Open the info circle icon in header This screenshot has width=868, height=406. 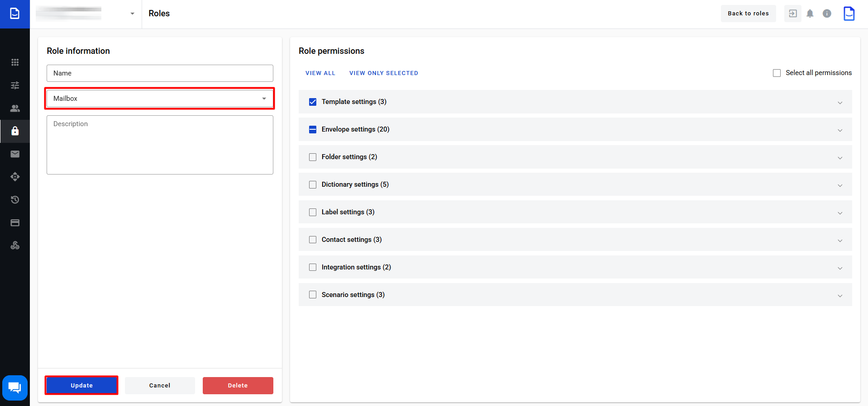click(826, 14)
